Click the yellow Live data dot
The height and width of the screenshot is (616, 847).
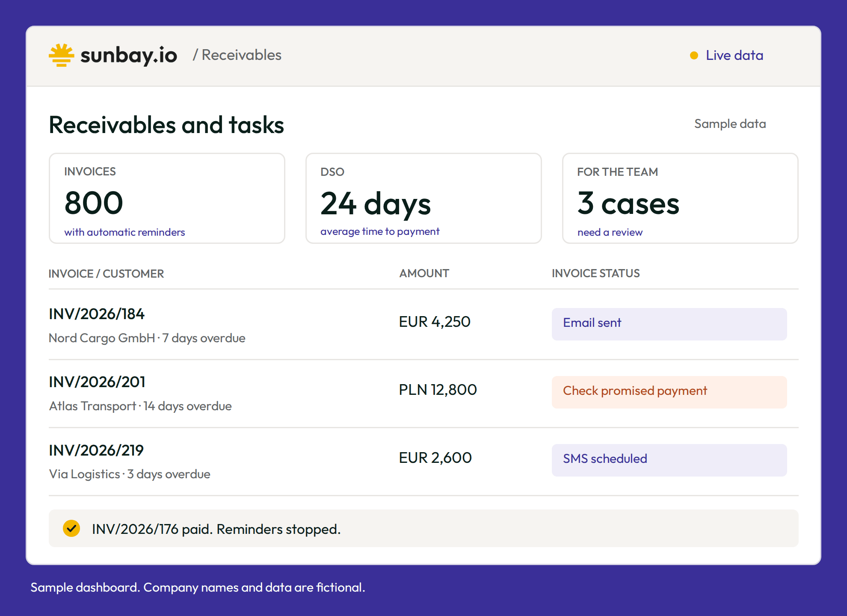694,55
